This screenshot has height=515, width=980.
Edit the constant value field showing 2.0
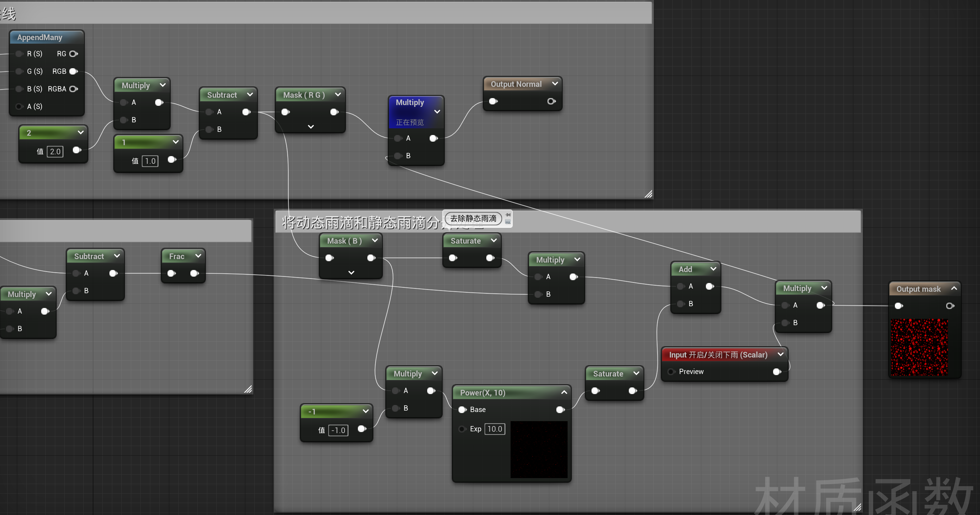coord(55,152)
